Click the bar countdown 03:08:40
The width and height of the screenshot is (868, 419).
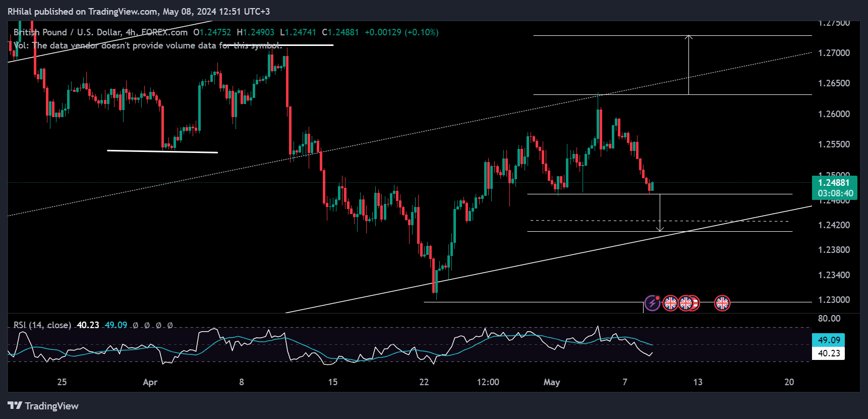tap(835, 193)
